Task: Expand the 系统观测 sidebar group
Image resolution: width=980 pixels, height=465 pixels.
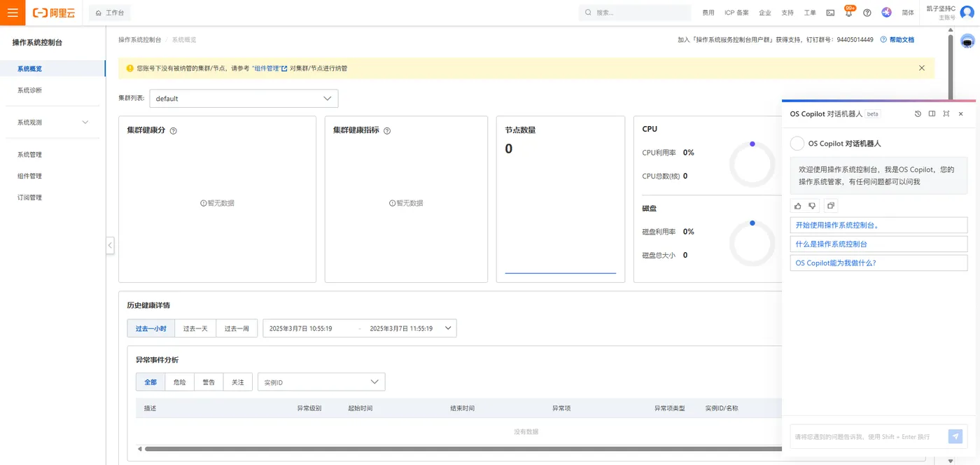Action: (52, 123)
